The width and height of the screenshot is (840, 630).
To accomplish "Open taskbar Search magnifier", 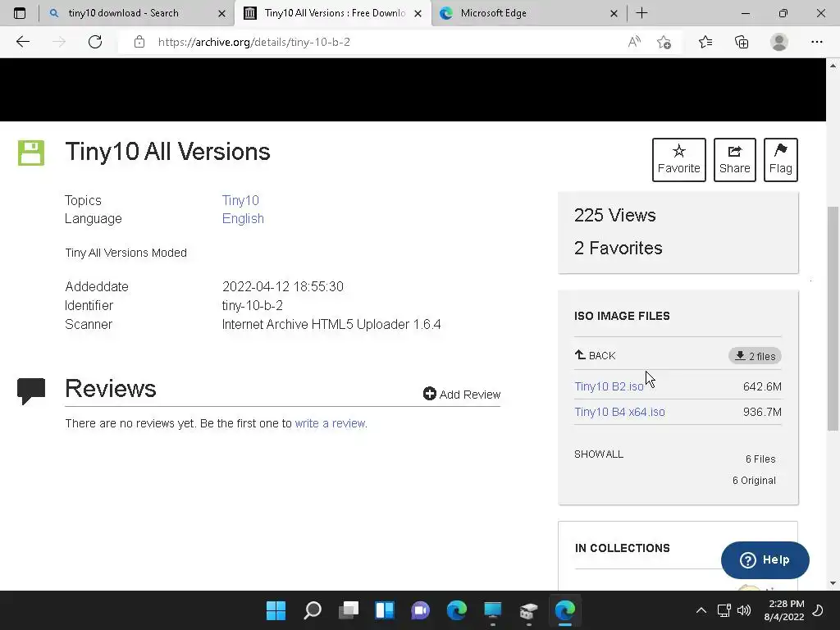I will [313, 610].
